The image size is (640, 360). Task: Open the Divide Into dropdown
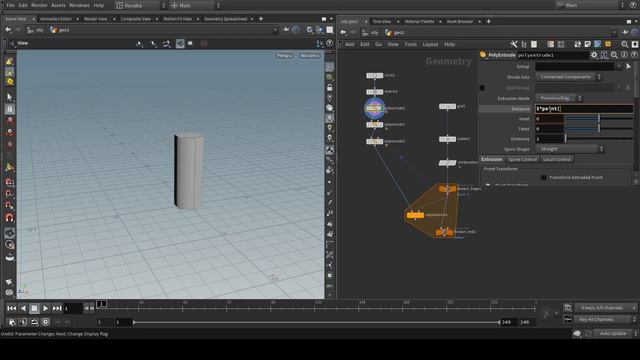[569, 77]
